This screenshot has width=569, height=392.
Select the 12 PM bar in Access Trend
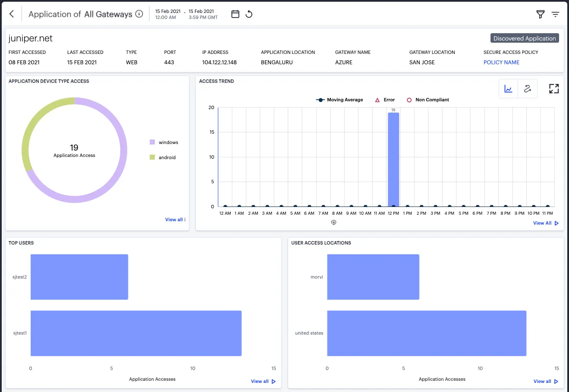tap(393, 160)
